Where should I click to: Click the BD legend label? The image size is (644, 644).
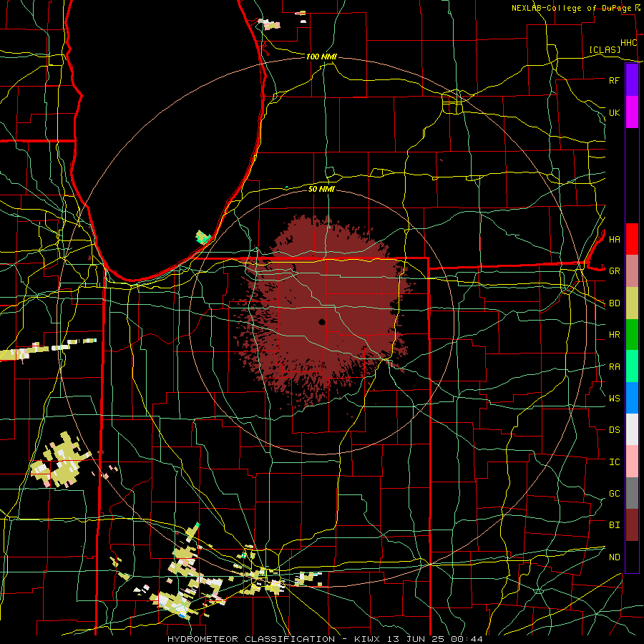[614, 303]
